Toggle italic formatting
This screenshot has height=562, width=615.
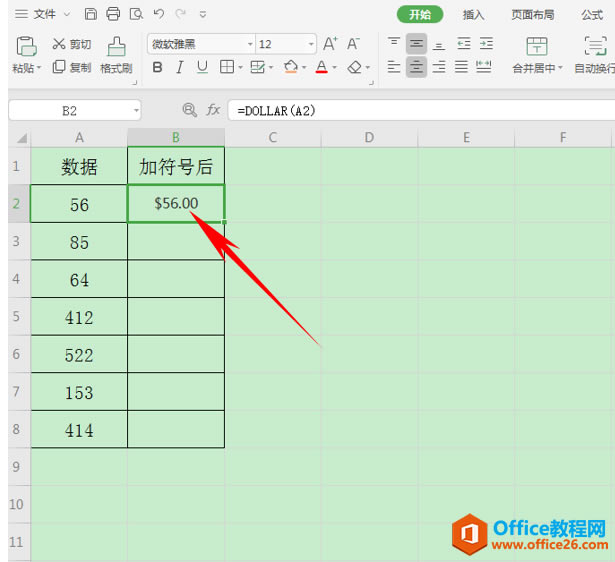click(x=180, y=67)
